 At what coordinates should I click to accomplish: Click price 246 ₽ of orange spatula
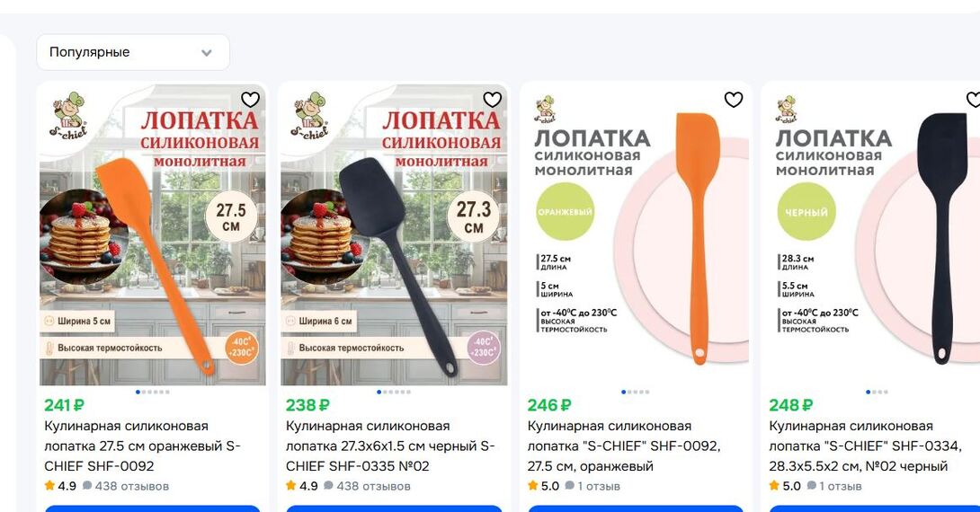[x=549, y=405]
